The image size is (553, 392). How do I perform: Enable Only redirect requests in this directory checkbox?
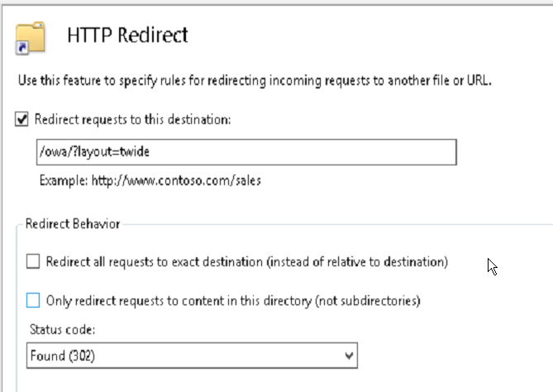33,300
